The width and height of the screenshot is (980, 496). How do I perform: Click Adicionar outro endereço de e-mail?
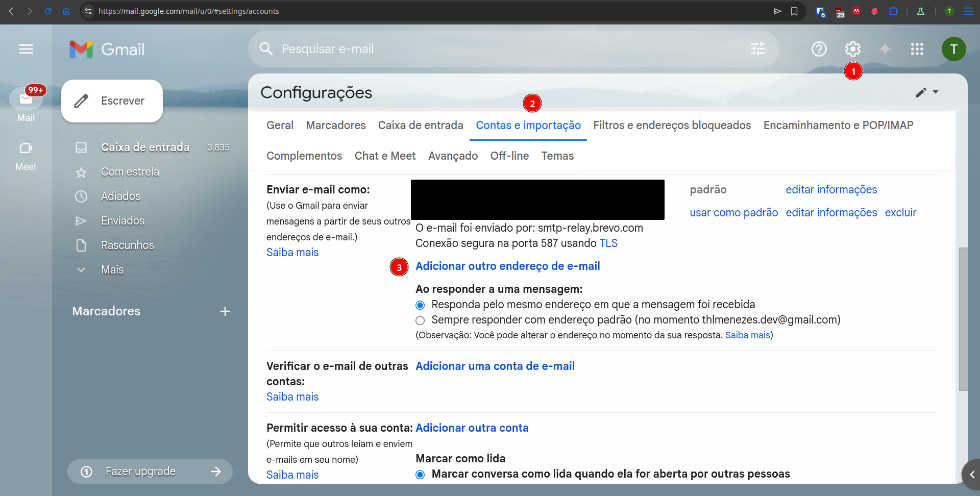(507, 266)
